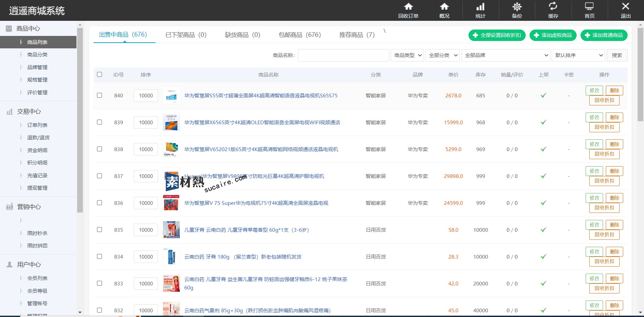Open 订单列表 in sidebar
Screen dimensions: 644x317
[x=37, y=125]
